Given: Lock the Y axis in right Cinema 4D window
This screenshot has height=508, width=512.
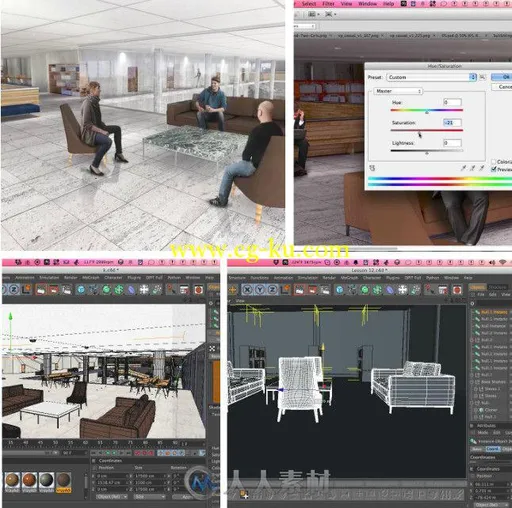Looking at the screenshot, I should click(x=260, y=290).
